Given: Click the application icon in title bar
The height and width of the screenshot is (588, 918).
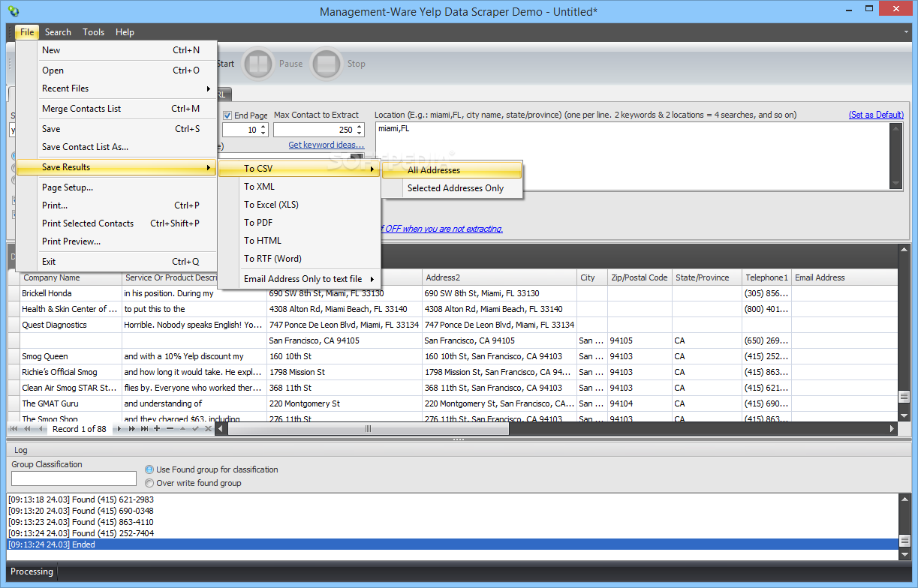Looking at the screenshot, I should 13,11.
